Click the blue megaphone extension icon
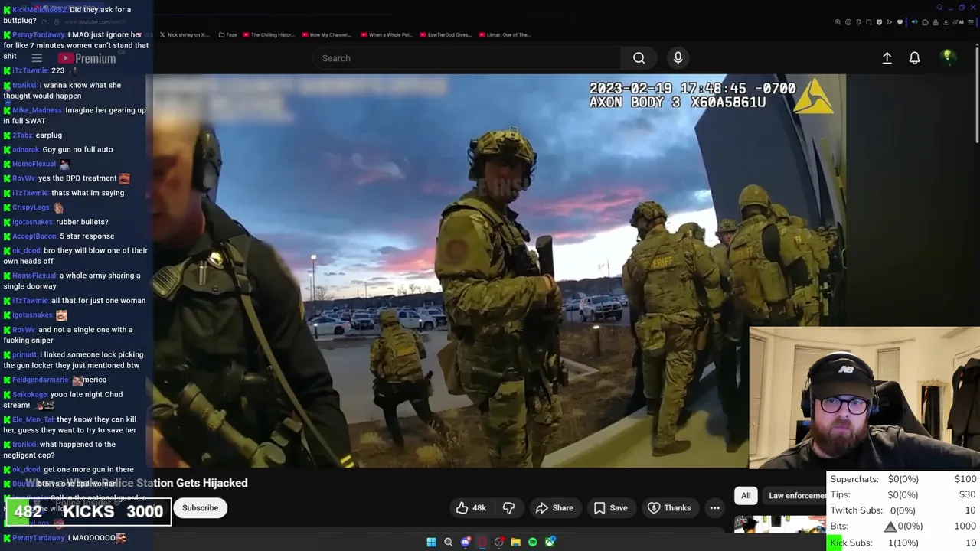This screenshot has width=980, height=551. [x=915, y=22]
